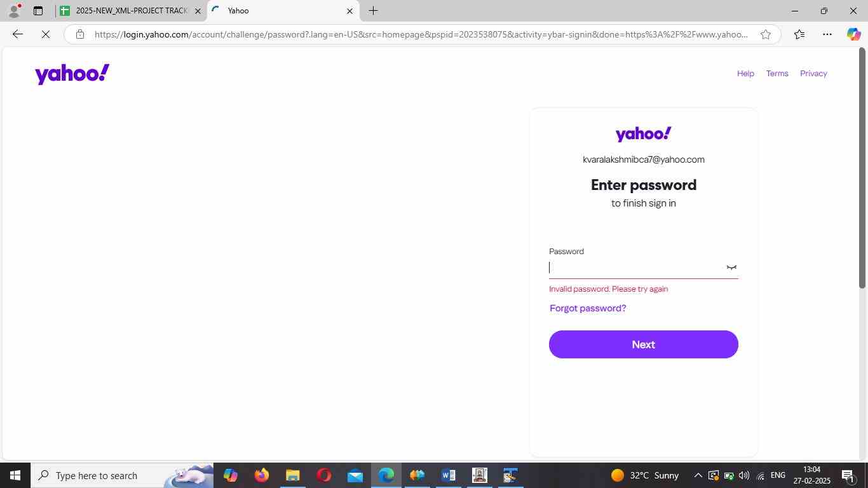This screenshot has height=488, width=868.
Task: Open the Privacy link
Action: 813,74
